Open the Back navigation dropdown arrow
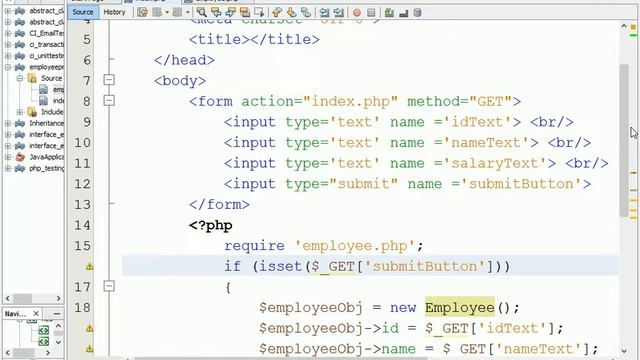This screenshot has height=360, width=640. 167,12
